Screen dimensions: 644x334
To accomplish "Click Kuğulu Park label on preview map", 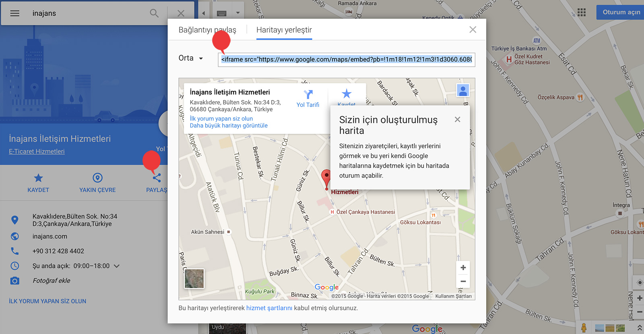I will point(260,291).
